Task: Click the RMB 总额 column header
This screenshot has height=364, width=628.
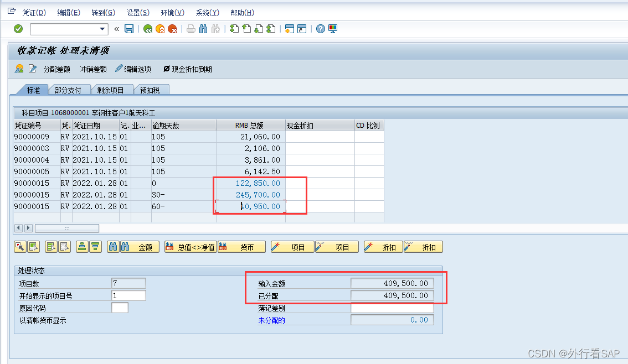Action: [251, 126]
